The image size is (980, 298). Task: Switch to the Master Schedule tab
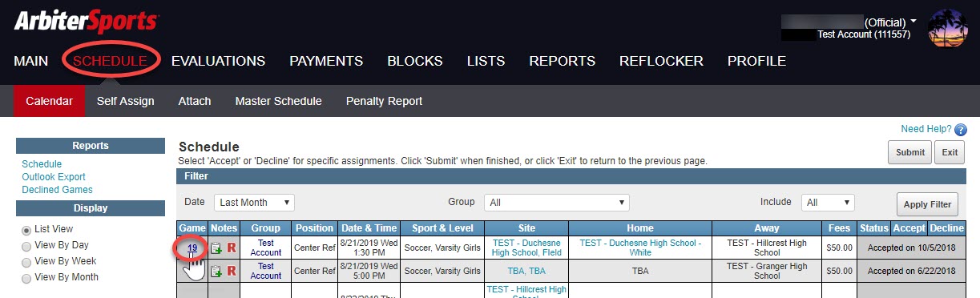279,101
